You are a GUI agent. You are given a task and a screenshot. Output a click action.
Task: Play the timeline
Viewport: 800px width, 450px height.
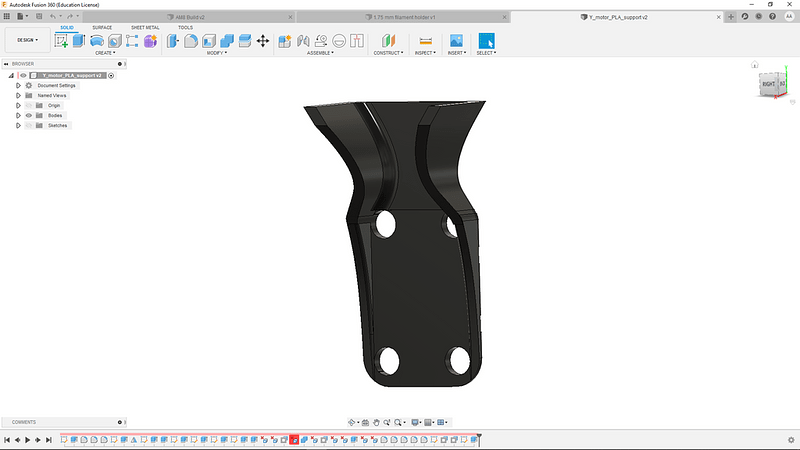28,440
